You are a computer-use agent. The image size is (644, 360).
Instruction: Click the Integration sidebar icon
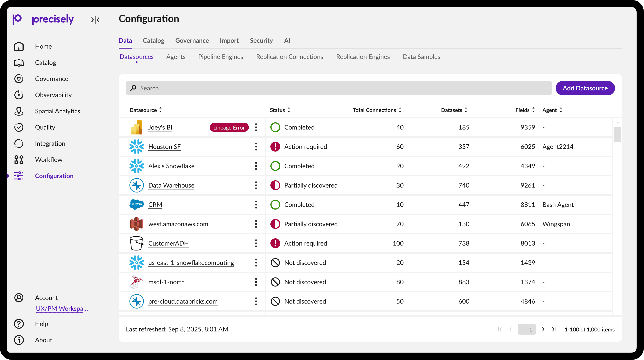click(19, 143)
